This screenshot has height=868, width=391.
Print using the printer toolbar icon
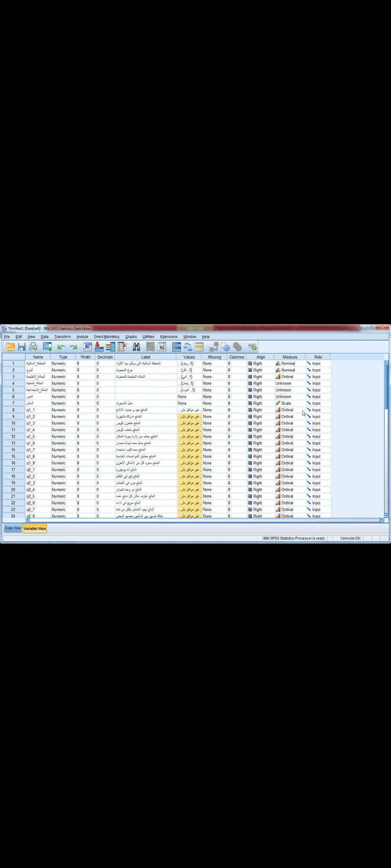[33, 347]
